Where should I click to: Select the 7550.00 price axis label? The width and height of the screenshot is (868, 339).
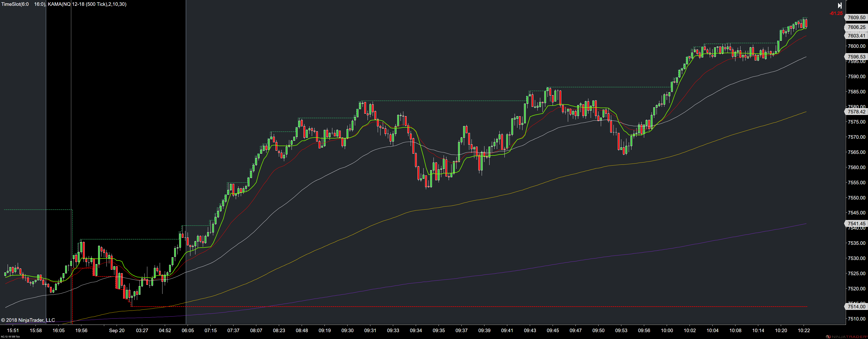point(857,198)
